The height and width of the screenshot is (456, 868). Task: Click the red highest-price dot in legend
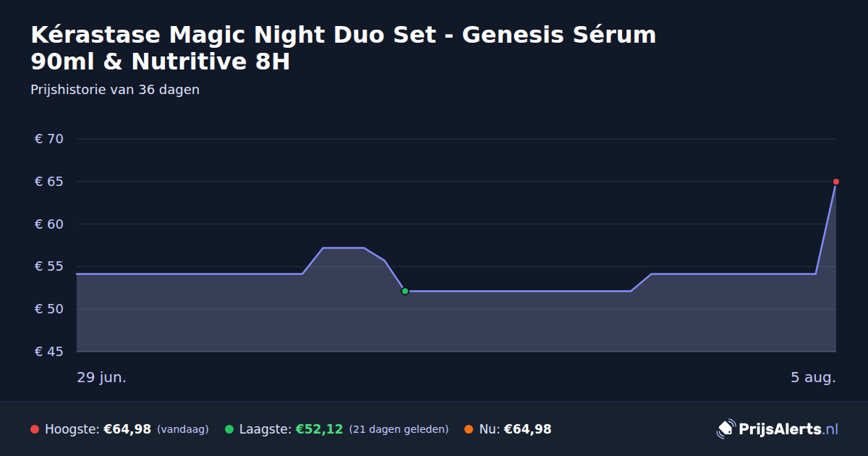pos(35,429)
